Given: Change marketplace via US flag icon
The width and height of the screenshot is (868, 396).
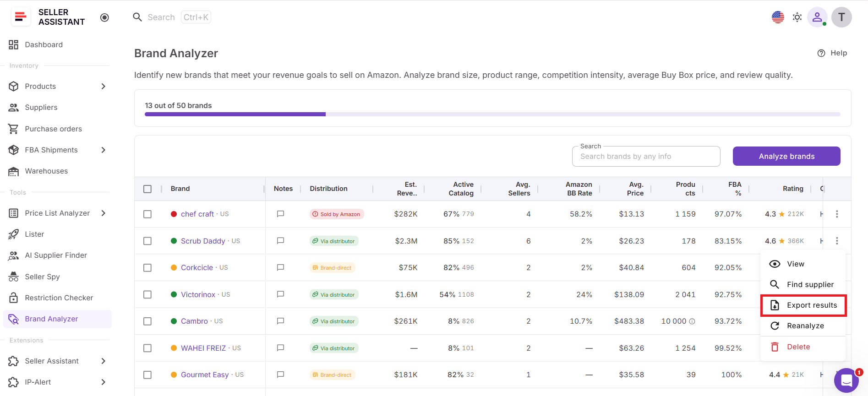Looking at the screenshot, I should 778,17.
